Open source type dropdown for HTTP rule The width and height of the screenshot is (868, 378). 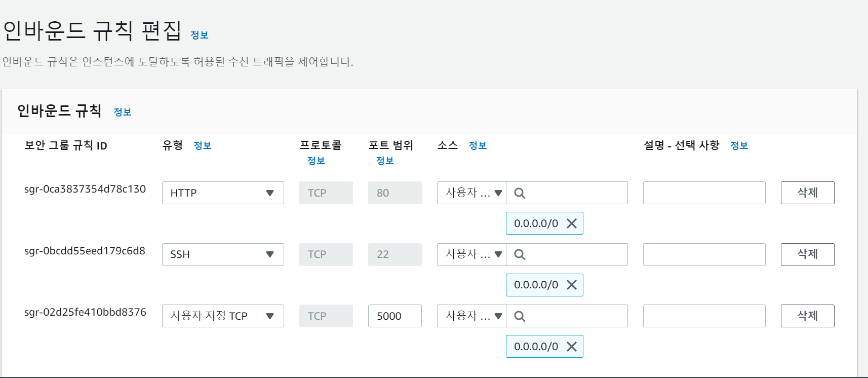pos(471,193)
